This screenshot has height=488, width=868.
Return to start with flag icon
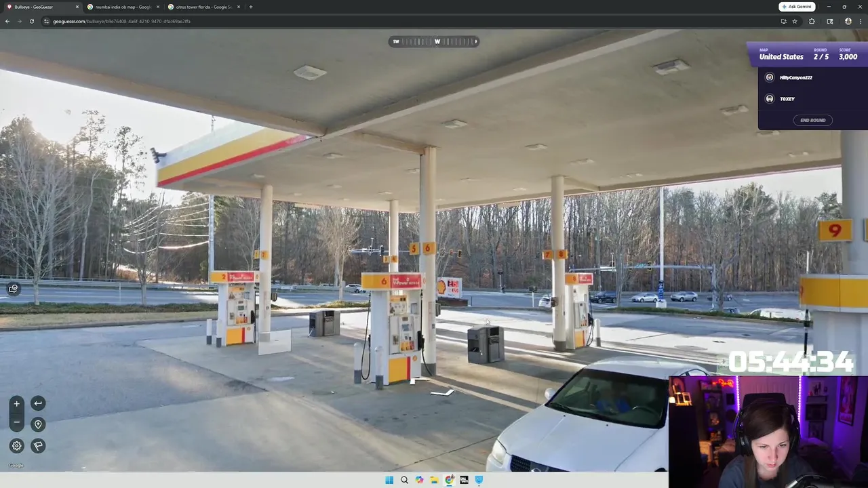pyautogui.click(x=38, y=445)
